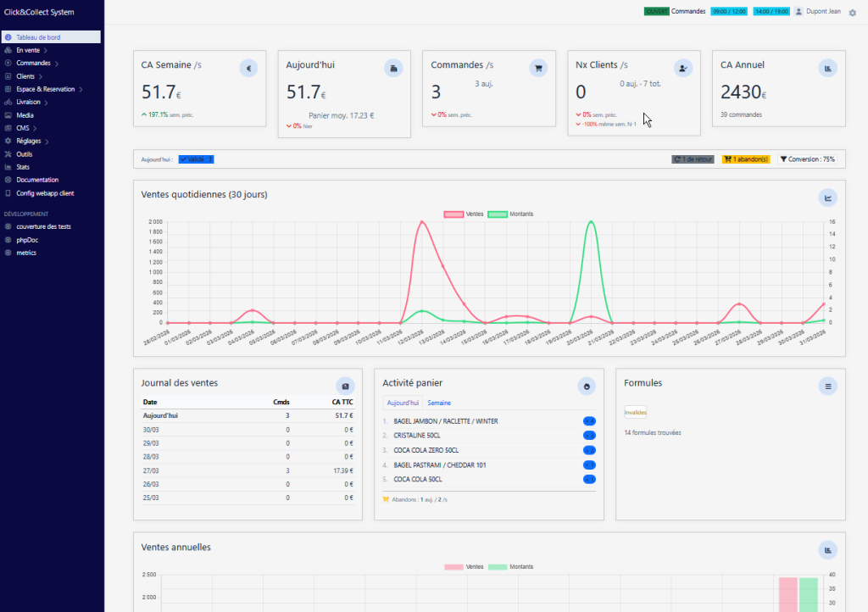Click the 1 abandon(s) yellow badge
The height and width of the screenshot is (612, 868).
[745, 159]
